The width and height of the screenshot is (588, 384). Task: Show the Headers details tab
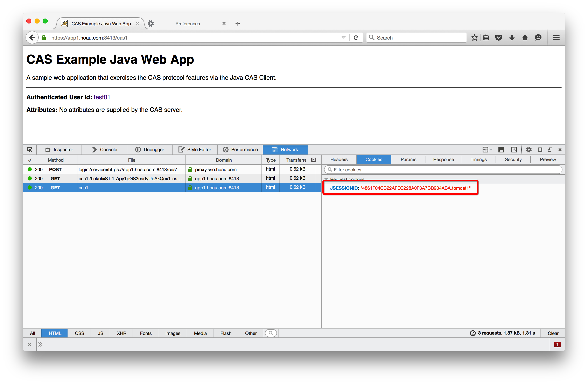(339, 159)
